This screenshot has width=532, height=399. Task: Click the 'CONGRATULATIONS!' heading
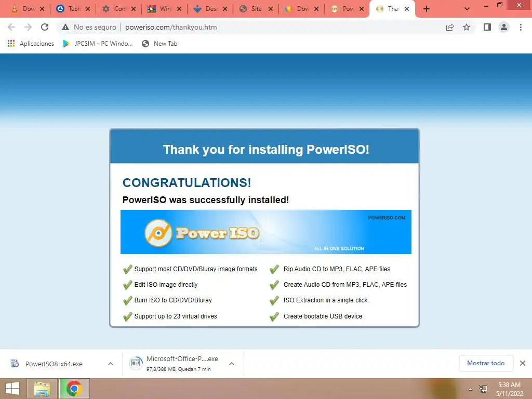pyautogui.click(x=187, y=182)
